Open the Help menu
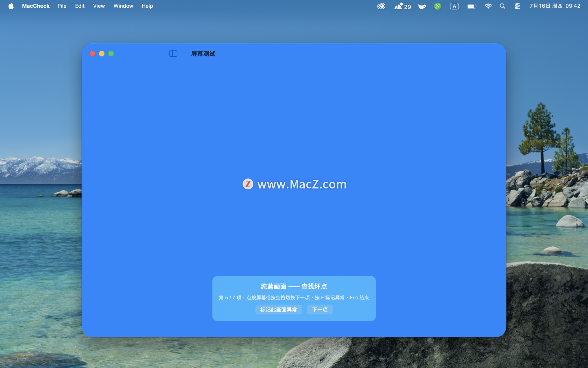 click(x=147, y=6)
